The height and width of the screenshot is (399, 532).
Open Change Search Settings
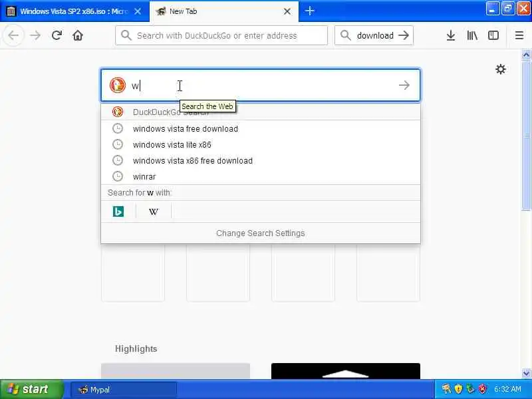point(261,233)
